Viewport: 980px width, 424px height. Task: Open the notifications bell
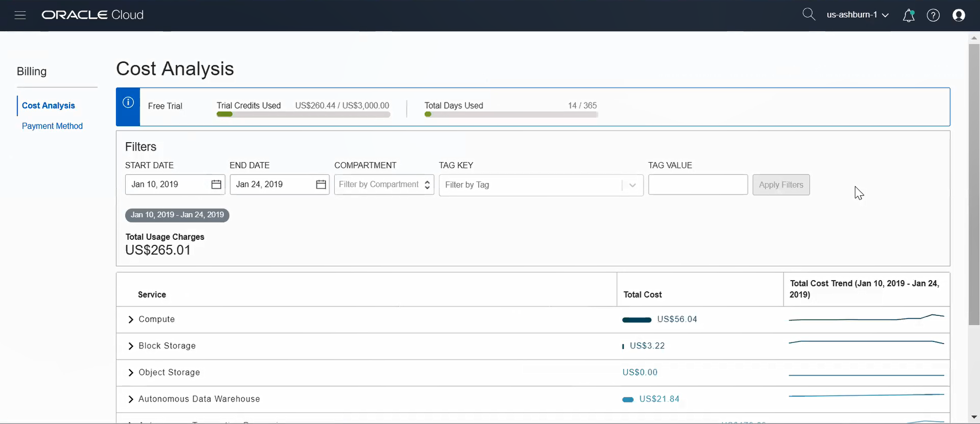click(908, 15)
